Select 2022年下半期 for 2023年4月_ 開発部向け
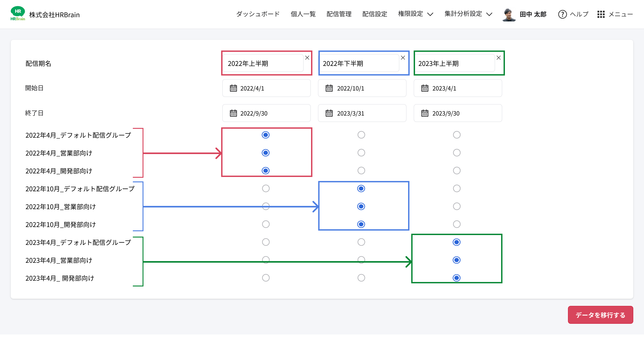 [361, 278]
